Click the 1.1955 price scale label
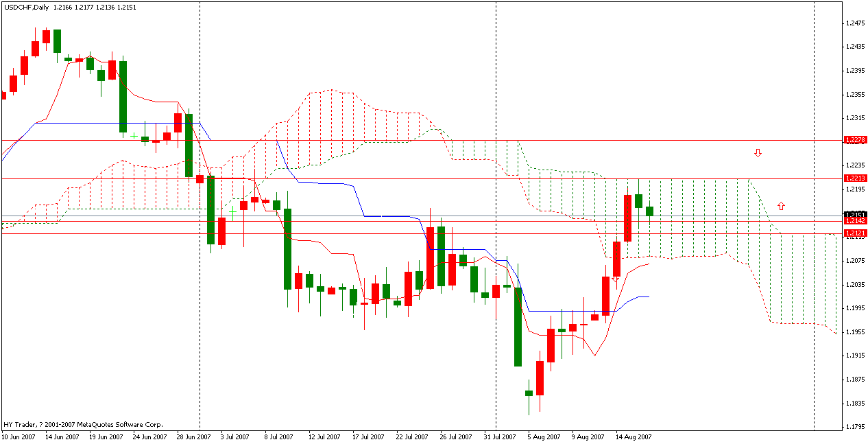The width and height of the screenshot is (868, 442). (856, 332)
